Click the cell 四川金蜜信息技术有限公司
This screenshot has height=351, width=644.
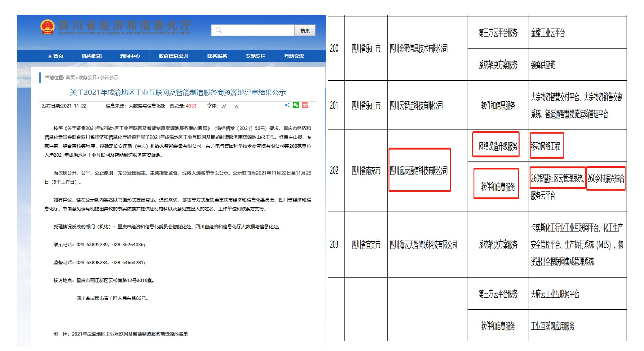click(419, 48)
